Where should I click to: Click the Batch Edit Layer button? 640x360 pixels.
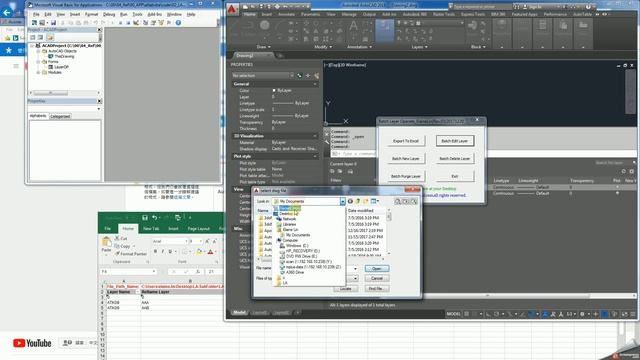(455, 141)
